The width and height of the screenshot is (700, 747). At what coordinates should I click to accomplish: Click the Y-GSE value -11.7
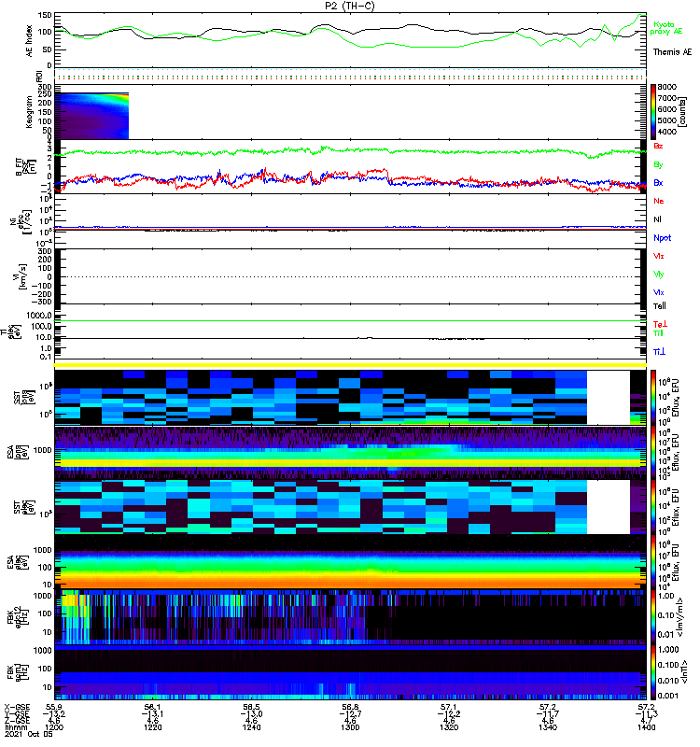[x=548, y=713]
